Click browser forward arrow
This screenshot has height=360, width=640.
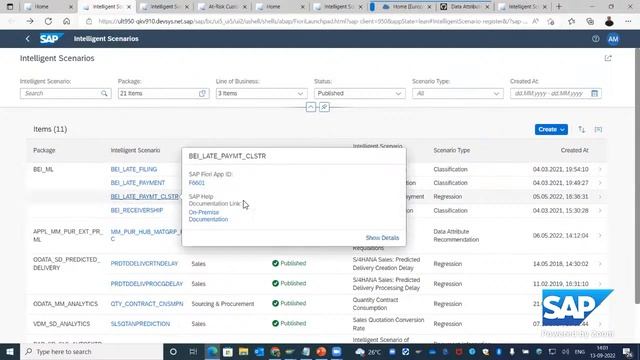point(30,21)
